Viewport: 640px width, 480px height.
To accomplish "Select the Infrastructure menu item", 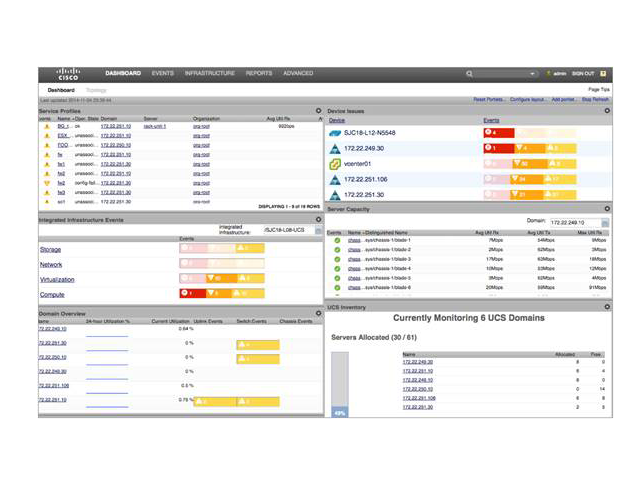I will pos(210,73).
